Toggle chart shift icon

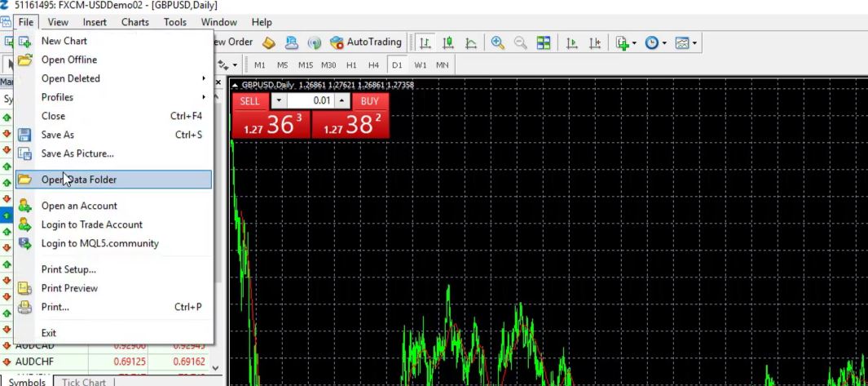pyautogui.click(x=595, y=42)
